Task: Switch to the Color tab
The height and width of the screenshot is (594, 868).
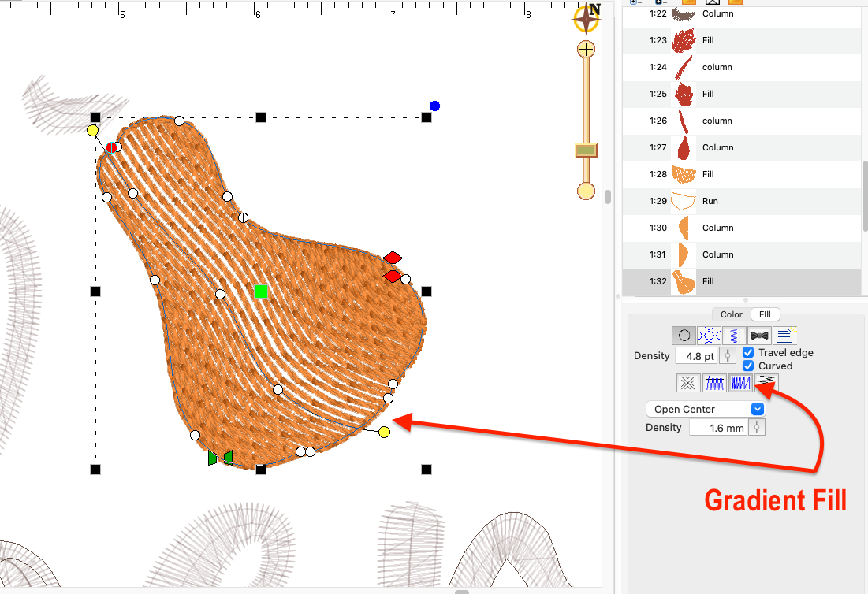Action: pyautogui.click(x=732, y=314)
